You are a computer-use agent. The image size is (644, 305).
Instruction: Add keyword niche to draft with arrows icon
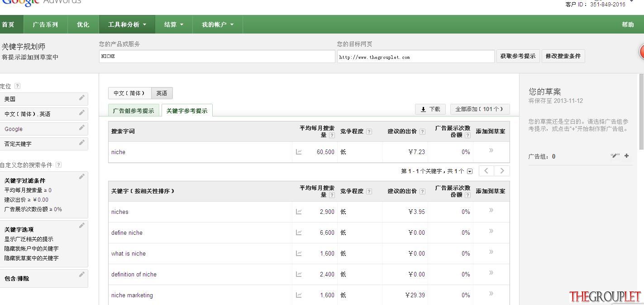(491, 150)
